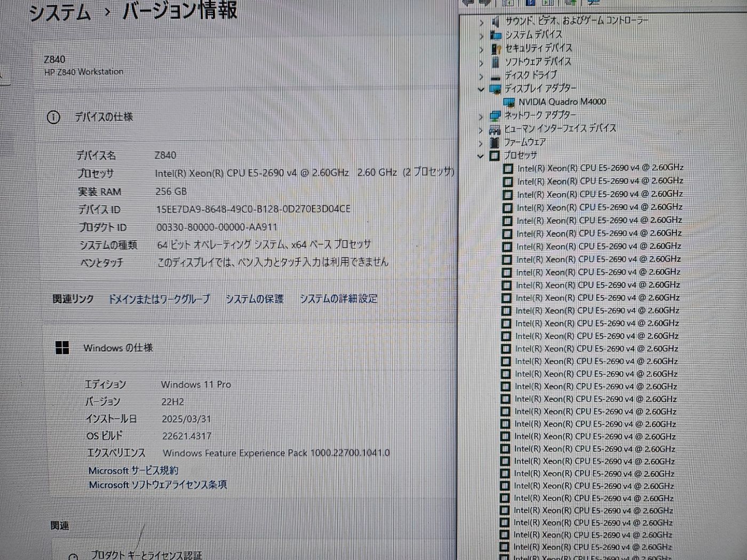
Task: Click the デバイス ID value 15EE7DA9-8648
Action: coord(253,209)
